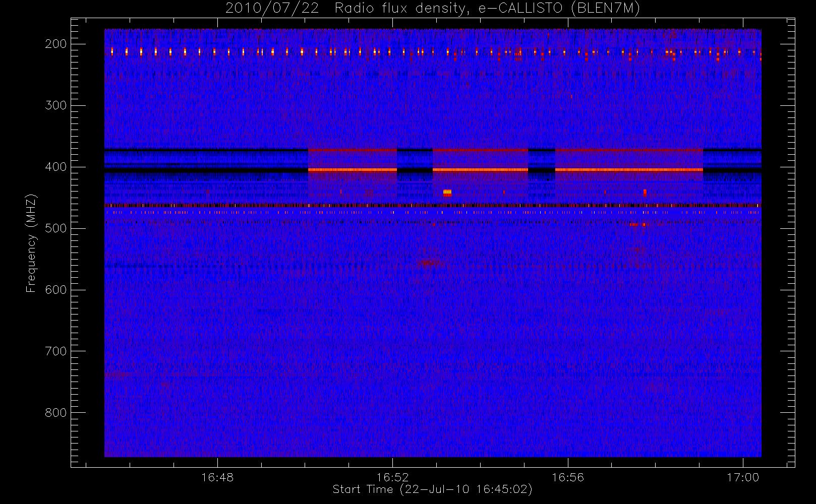Select the 200 frequency tick label

click(56, 44)
